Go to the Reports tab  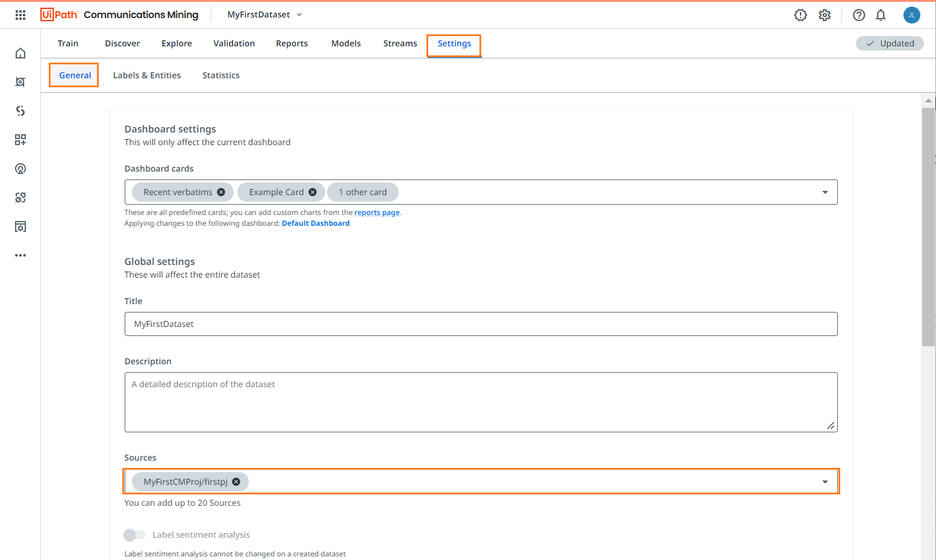tap(292, 43)
